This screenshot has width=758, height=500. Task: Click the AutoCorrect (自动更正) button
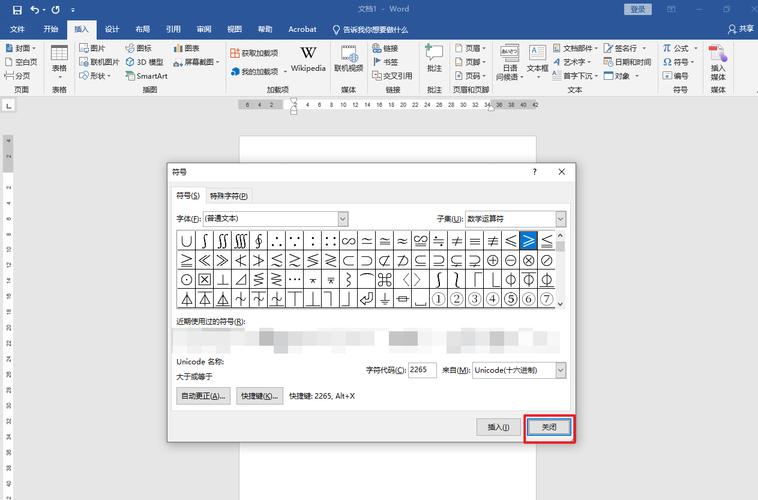coord(203,396)
